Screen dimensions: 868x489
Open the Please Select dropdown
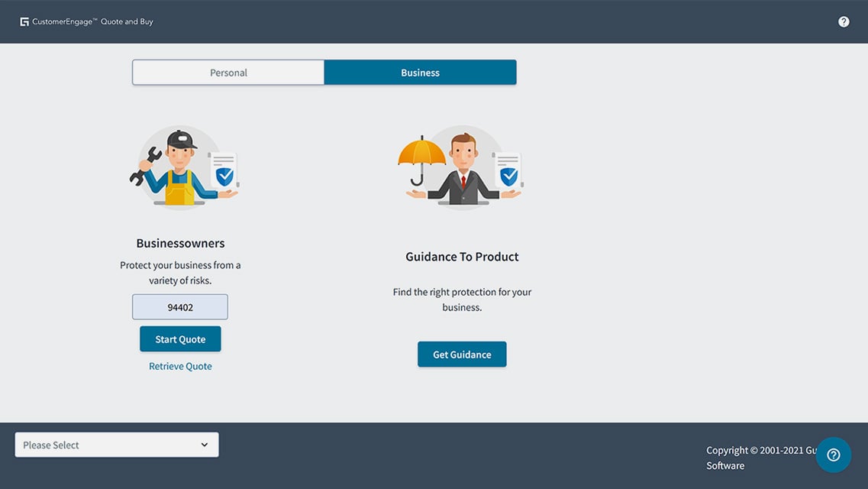(x=116, y=444)
